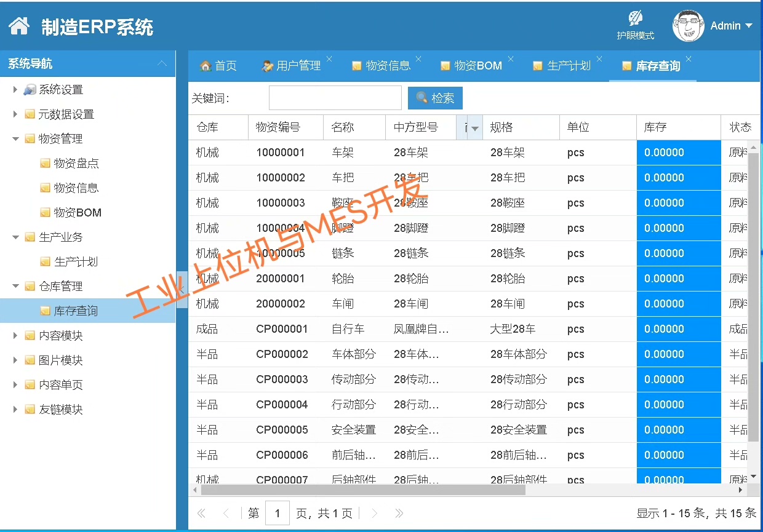Screen dimensions: 763x532
Task: Click the vertical scrollbar down arrow
Action: point(754,477)
